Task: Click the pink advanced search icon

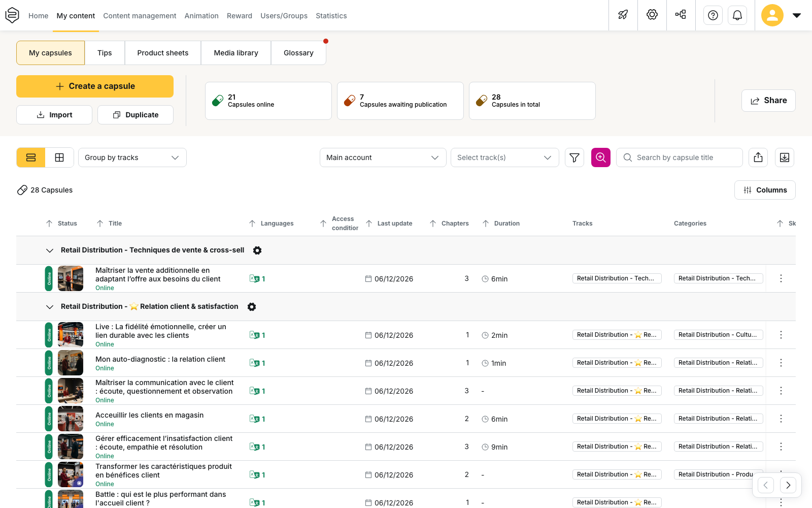Action: pyautogui.click(x=601, y=157)
